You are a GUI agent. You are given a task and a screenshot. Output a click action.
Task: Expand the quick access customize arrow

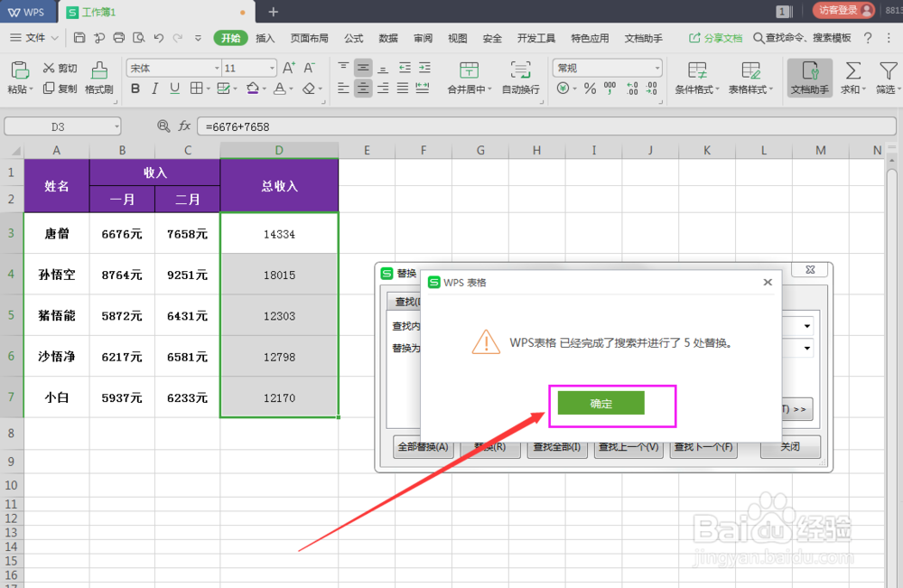[198, 38]
